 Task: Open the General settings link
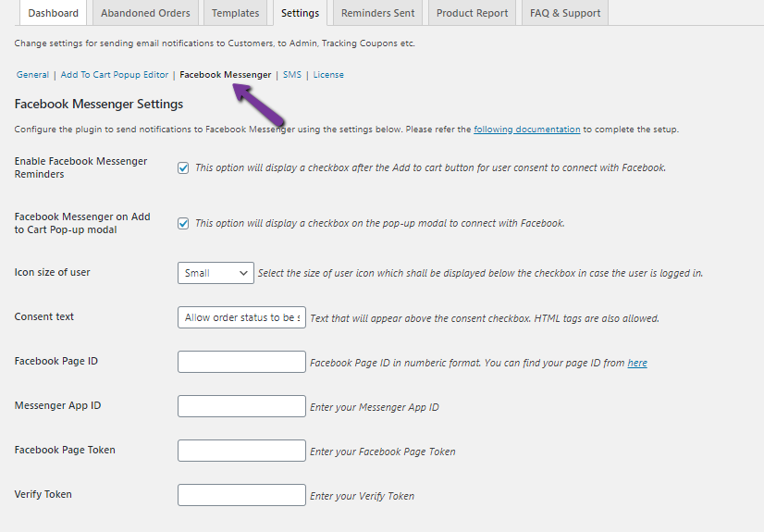coord(32,75)
